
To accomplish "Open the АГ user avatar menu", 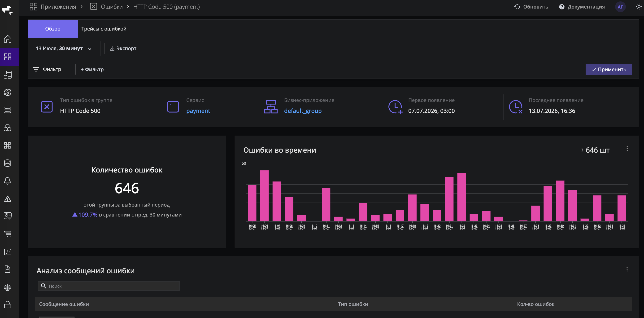I will pos(620,7).
